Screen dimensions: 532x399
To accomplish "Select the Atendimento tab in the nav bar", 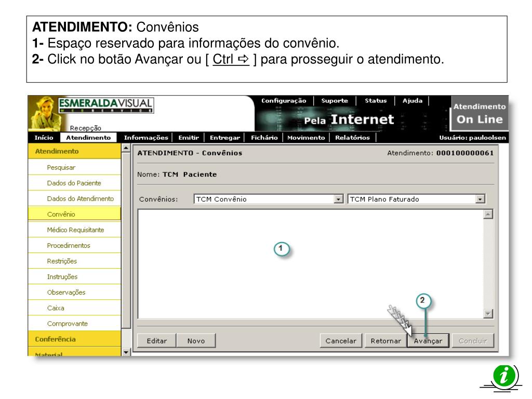I will click(x=88, y=137).
